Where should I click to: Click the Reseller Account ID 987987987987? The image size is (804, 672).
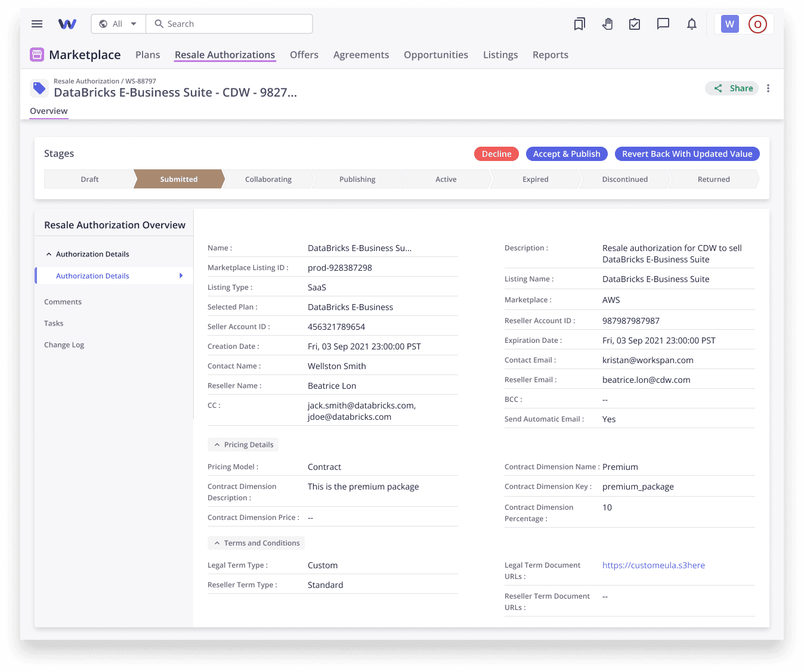631,321
